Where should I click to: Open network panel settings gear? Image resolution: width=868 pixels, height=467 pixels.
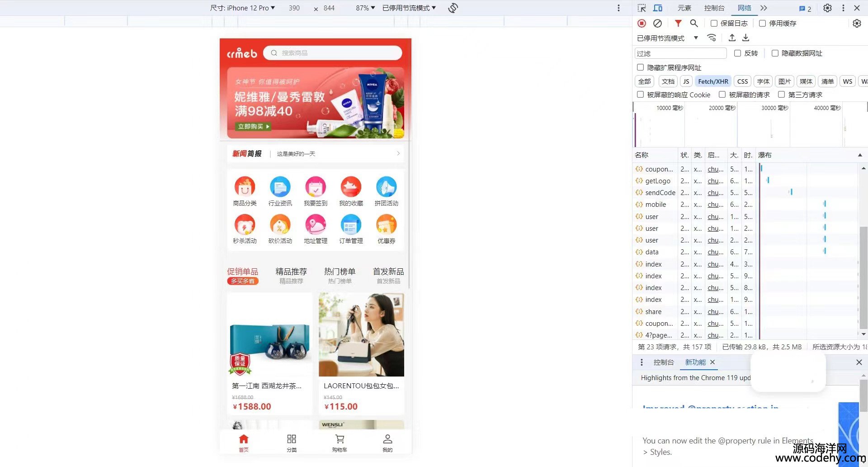click(857, 23)
